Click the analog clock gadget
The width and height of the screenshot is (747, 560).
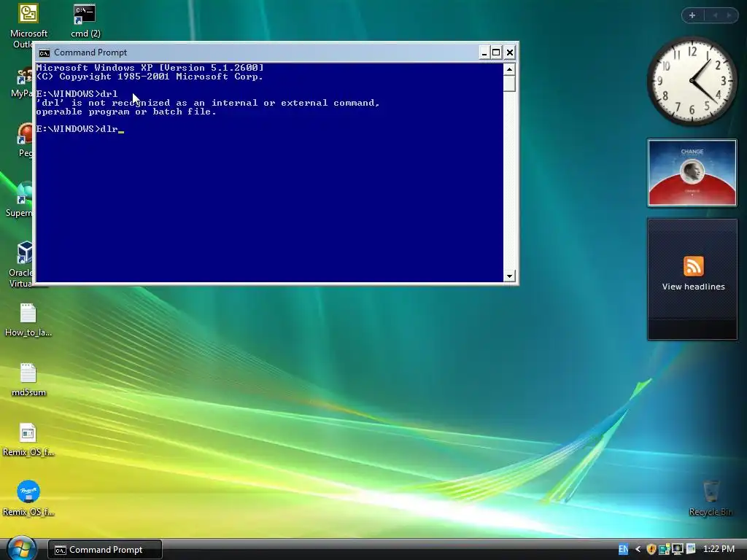click(x=692, y=81)
